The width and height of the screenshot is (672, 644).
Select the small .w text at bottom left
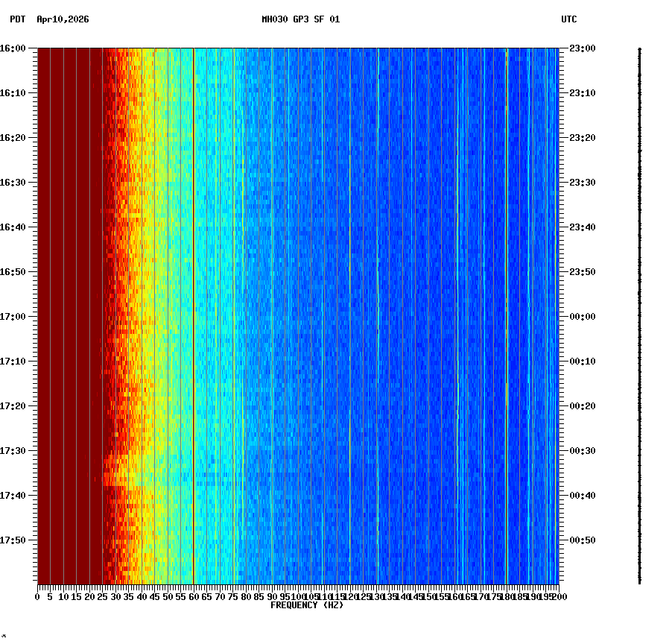click(x=6, y=637)
